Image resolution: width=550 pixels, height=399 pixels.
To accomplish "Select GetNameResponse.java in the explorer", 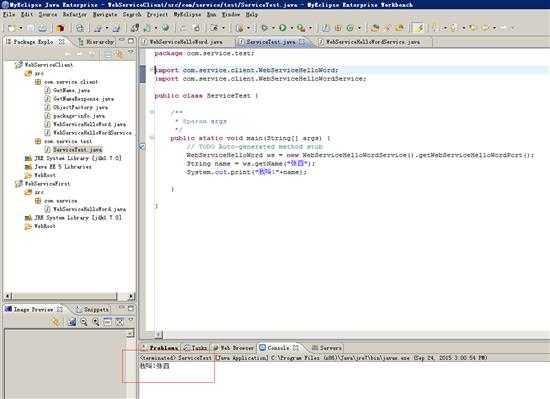I will (79, 99).
